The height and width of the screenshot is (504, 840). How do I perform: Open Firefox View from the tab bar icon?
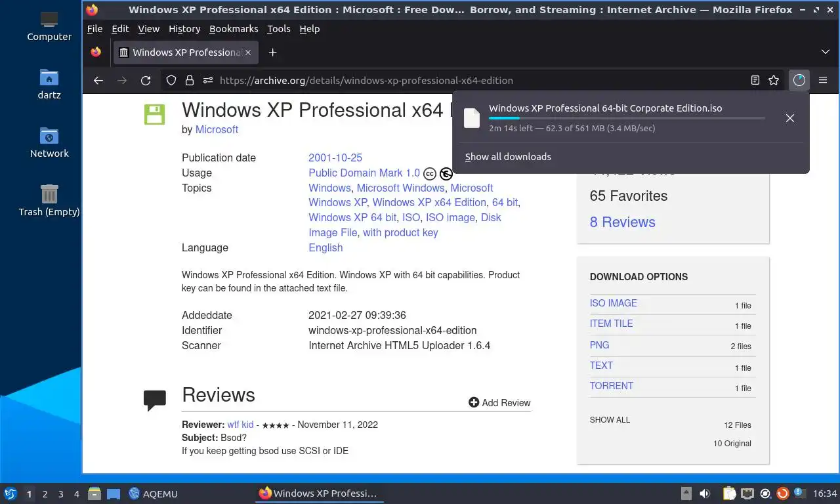click(x=96, y=52)
